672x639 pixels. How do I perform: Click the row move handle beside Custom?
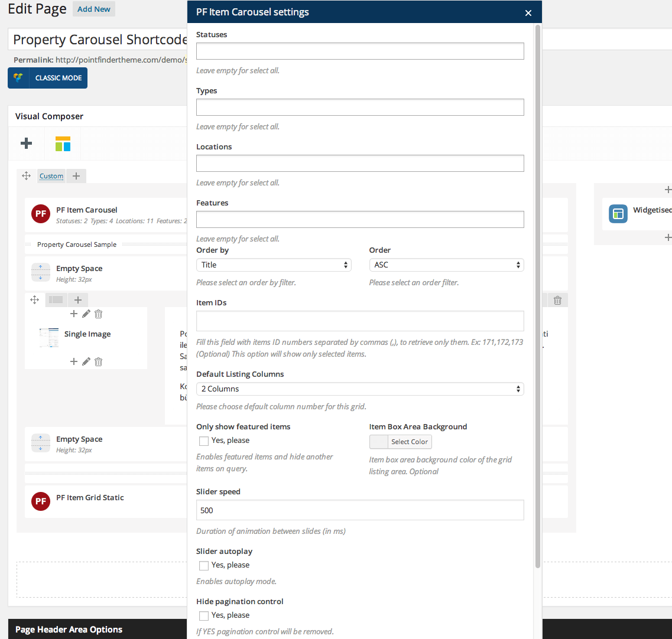[26, 176]
